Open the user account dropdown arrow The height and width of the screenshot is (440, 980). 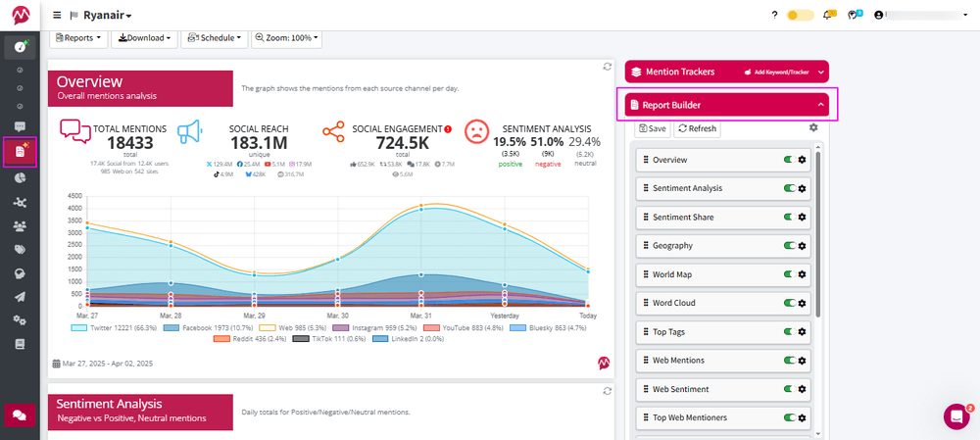point(965,15)
